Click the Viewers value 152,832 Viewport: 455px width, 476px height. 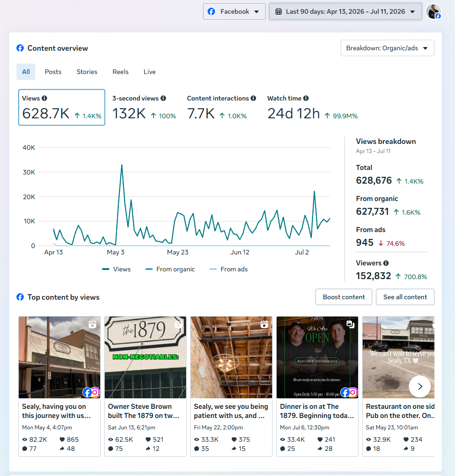pyautogui.click(x=373, y=276)
